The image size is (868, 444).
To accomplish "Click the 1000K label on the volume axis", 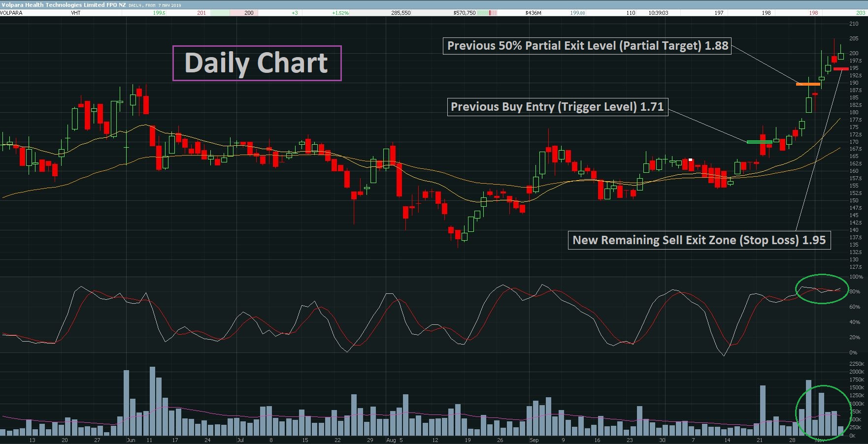I will [857, 404].
